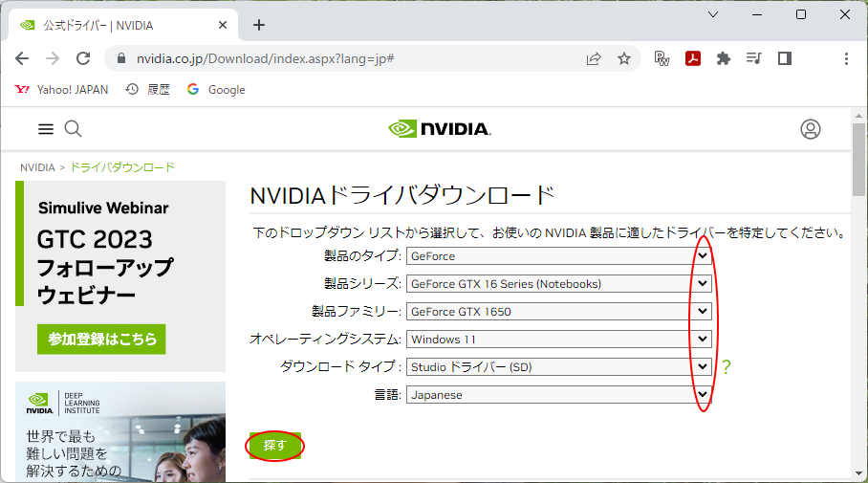
Task: Open the RW browser extension
Action: 662,58
